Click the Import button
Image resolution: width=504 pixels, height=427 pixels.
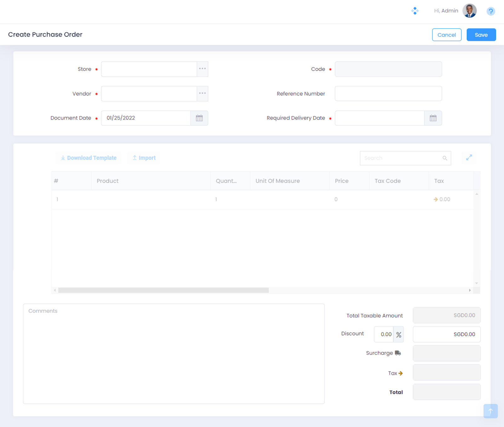[x=144, y=158]
